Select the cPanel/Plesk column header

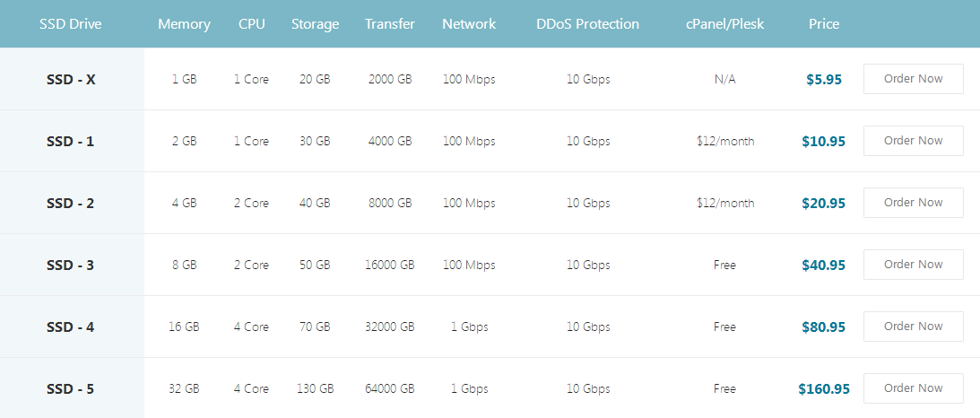[724, 24]
